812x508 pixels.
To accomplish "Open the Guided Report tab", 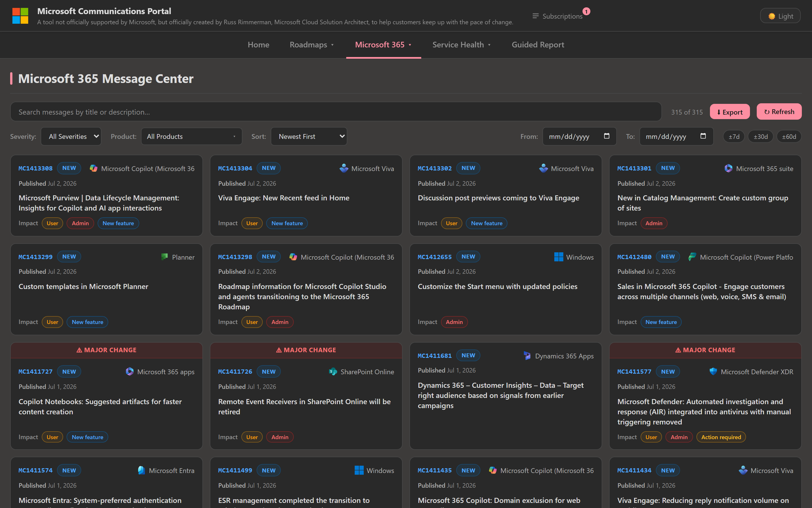I will pyautogui.click(x=538, y=45).
